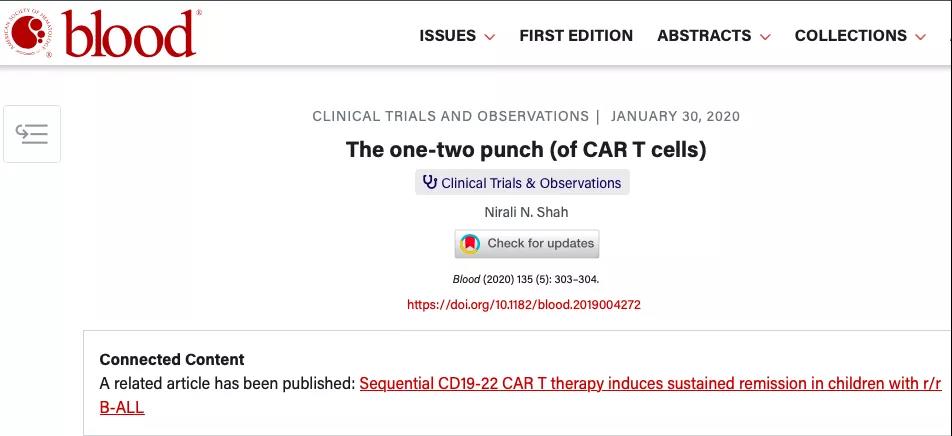Open the First Edition menu item
Viewport: 952px width, 436px height.
[x=576, y=36]
